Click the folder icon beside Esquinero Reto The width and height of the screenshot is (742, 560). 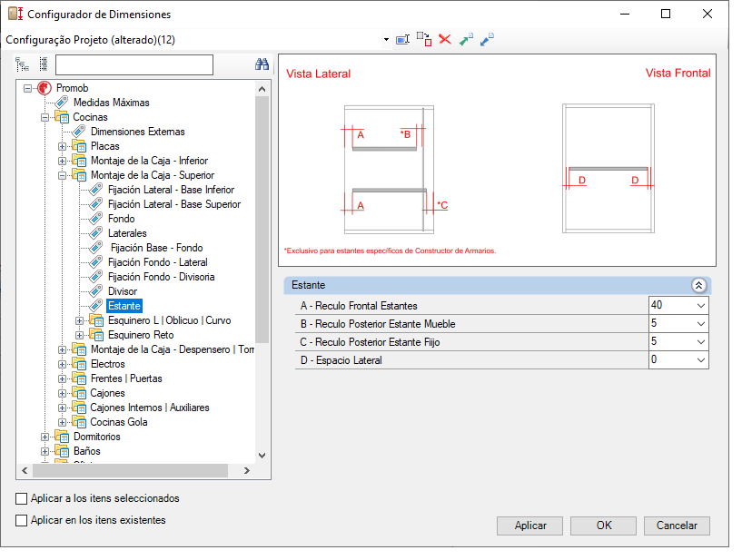96,335
